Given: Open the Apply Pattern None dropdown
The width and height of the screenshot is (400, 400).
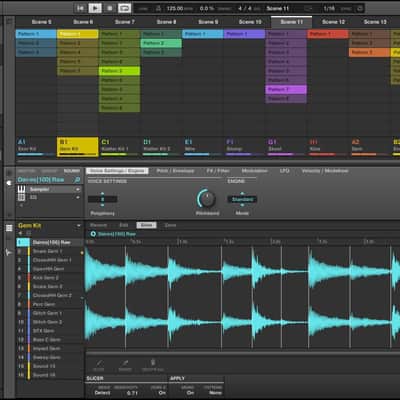Looking at the screenshot, I should [x=215, y=393].
